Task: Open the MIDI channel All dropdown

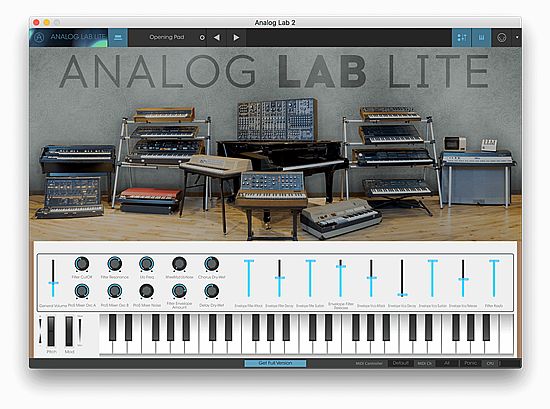Action: coord(447,363)
